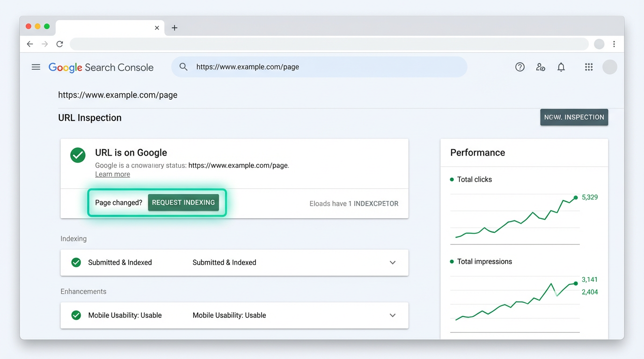Click the REQUEST INDEXING button
This screenshot has width=644, height=359.
point(183,202)
